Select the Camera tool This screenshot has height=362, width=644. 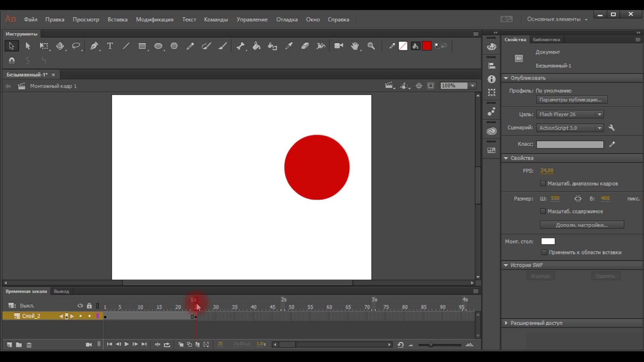pyautogui.click(x=339, y=46)
